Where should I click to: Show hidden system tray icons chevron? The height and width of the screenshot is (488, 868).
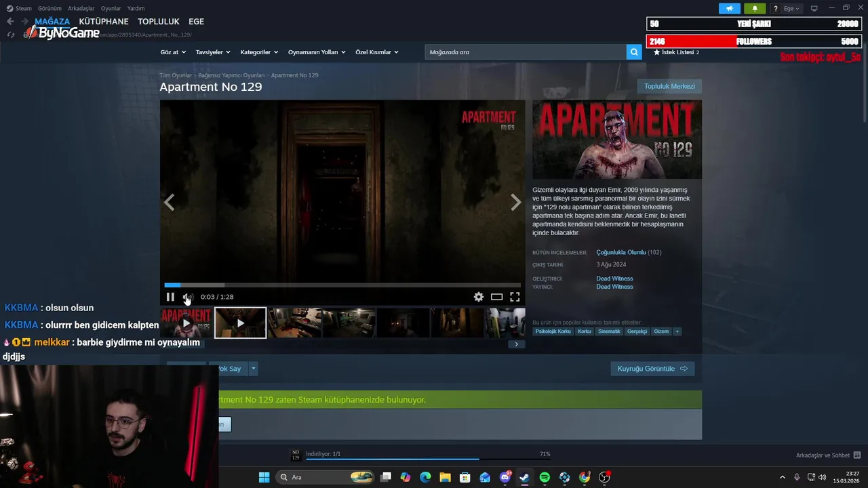coord(782,477)
